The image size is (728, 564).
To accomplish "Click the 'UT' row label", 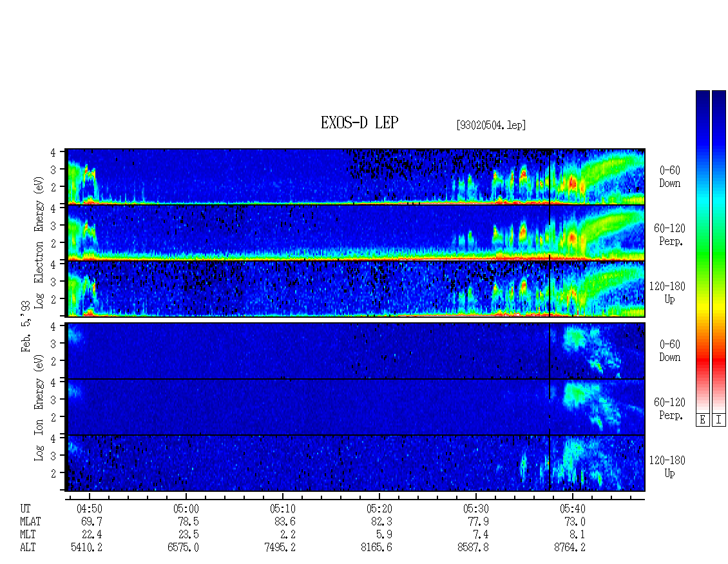I will [x=25, y=509].
